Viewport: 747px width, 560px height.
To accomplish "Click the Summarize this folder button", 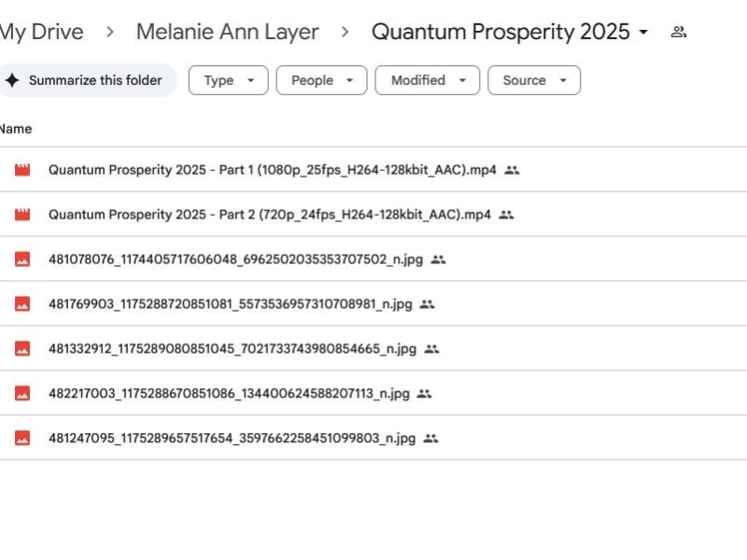I will point(89,79).
